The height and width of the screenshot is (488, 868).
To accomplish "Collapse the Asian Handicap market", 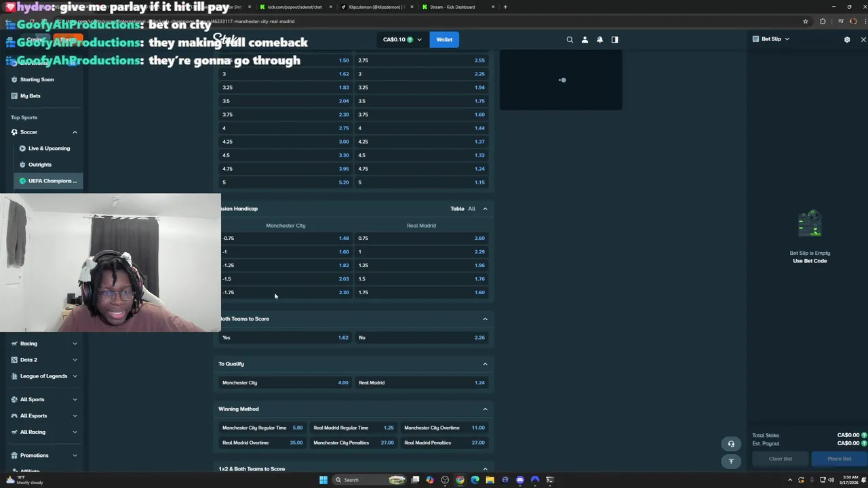I will tap(485, 209).
